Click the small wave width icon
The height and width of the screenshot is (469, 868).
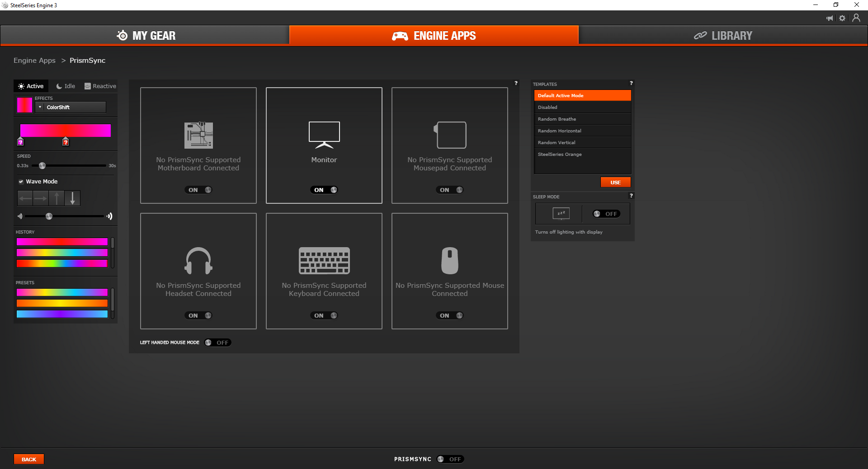point(20,216)
